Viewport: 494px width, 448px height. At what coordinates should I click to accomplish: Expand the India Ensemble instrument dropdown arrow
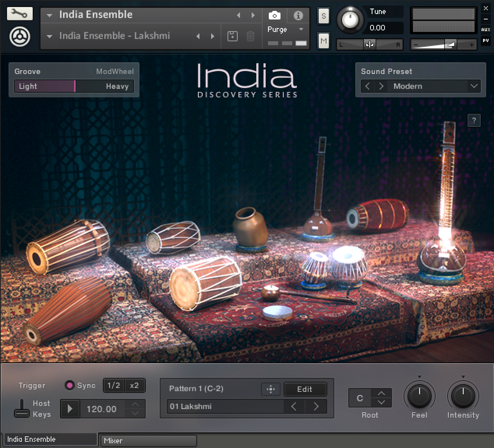(49, 16)
